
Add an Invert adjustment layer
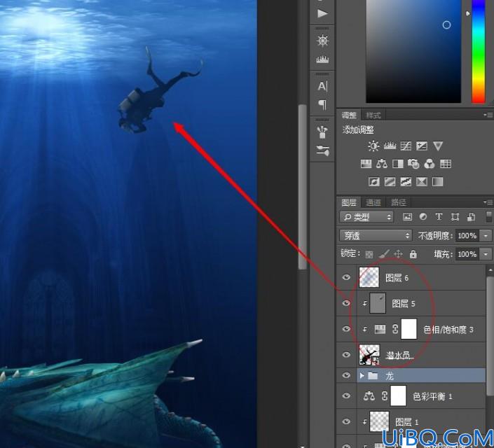(374, 182)
